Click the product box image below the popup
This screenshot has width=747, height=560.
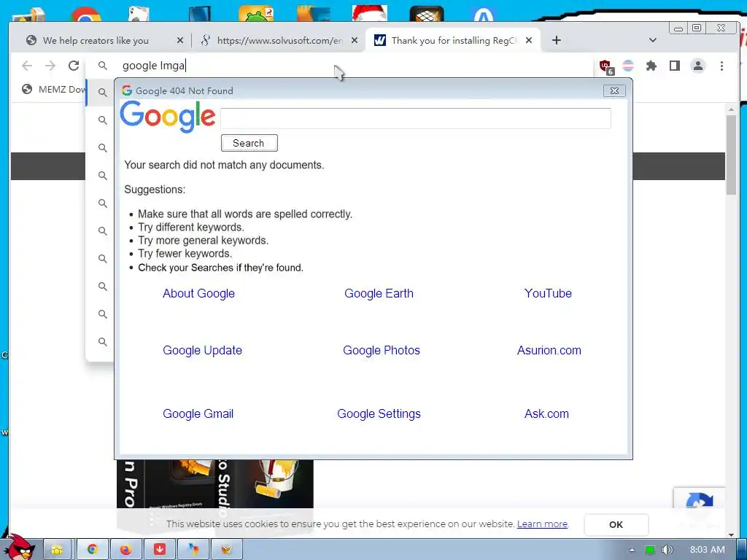click(x=215, y=483)
